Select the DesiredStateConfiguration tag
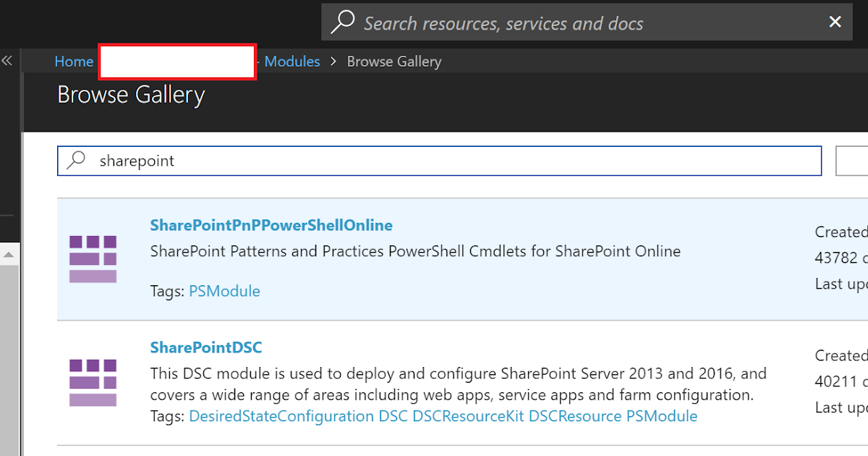 coord(281,416)
